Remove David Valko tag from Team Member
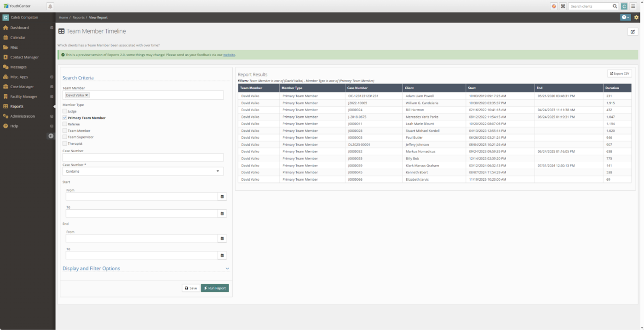644x330 pixels. click(x=86, y=95)
